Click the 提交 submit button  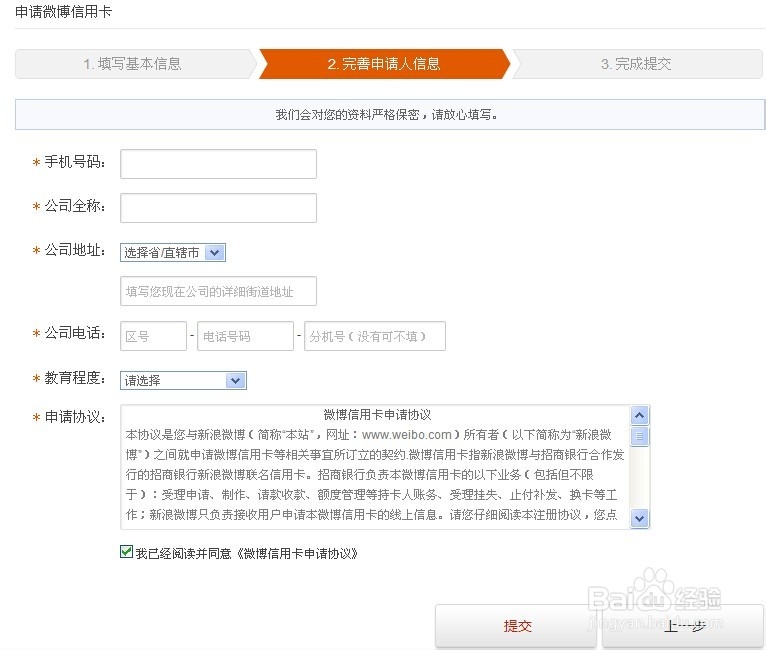(x=516, y=626)
